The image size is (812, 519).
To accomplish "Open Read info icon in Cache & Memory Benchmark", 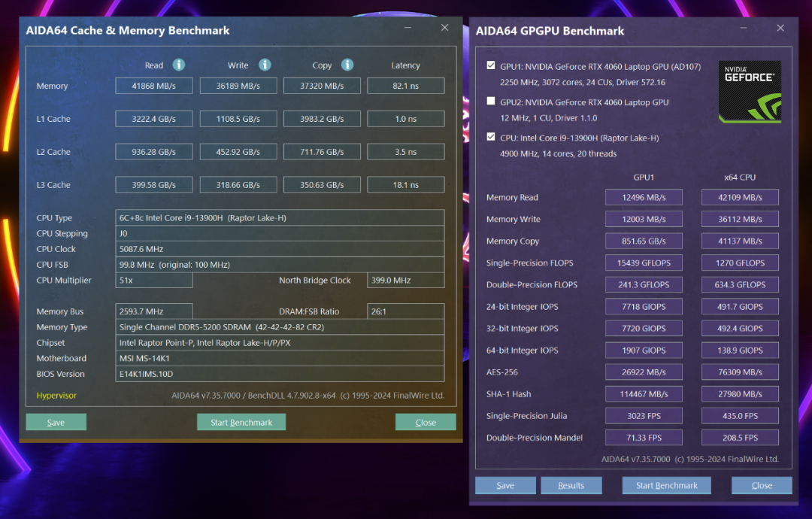I will click(179, 65).
